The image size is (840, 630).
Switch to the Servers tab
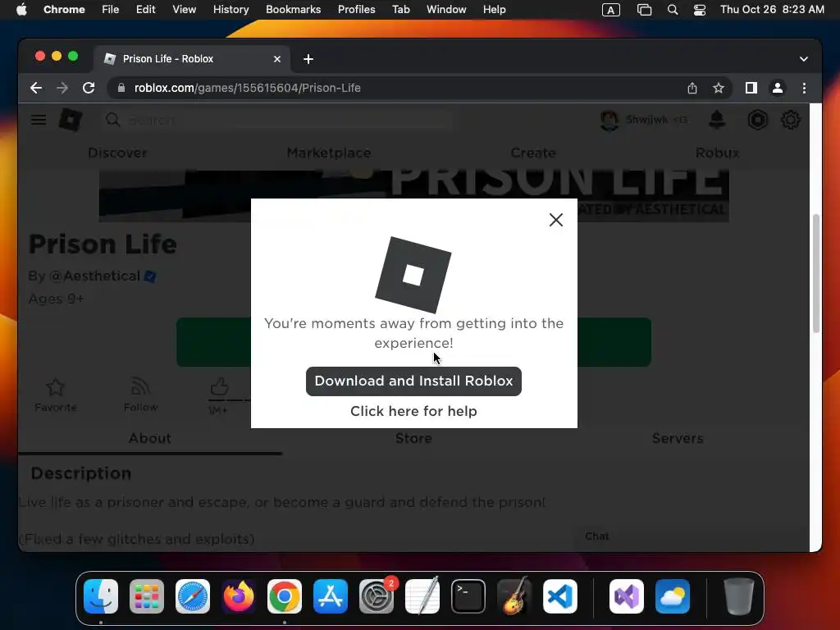[677, 438]
